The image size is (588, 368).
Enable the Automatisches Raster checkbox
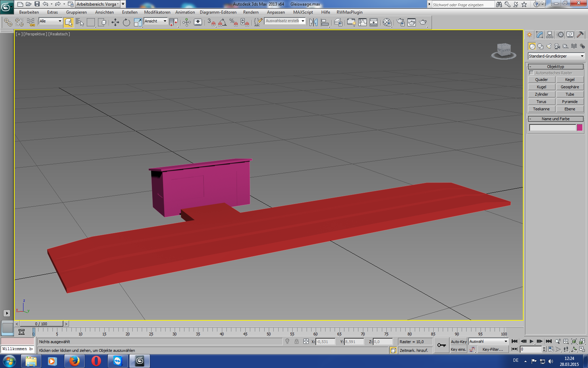pyautogui.click(x=532, y=73)
